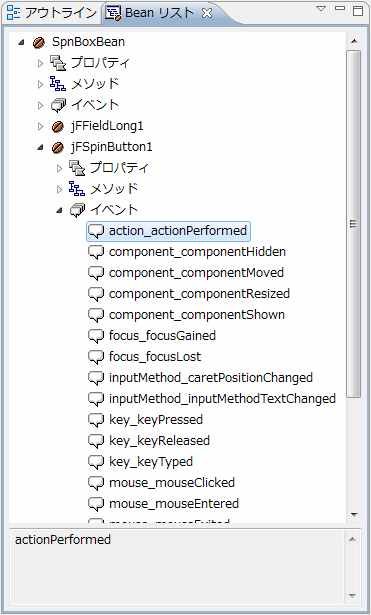The image size is (371, 615).
Task: Select inputMethod_caretPositionChanged event
Action: point(211,378)
